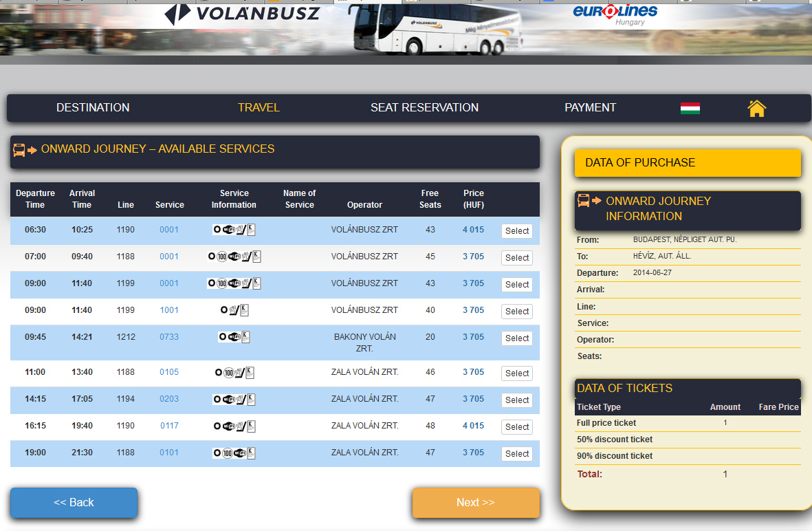The width and height of the screenshot is (812, 531).
Task: Click the Volánbusz logo
Action: point(242,14)
